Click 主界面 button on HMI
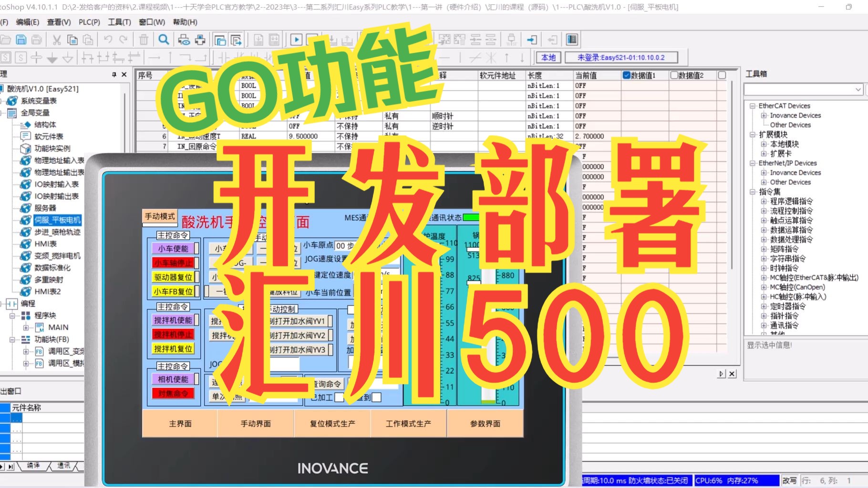868x488 pixels. [180, 424]
